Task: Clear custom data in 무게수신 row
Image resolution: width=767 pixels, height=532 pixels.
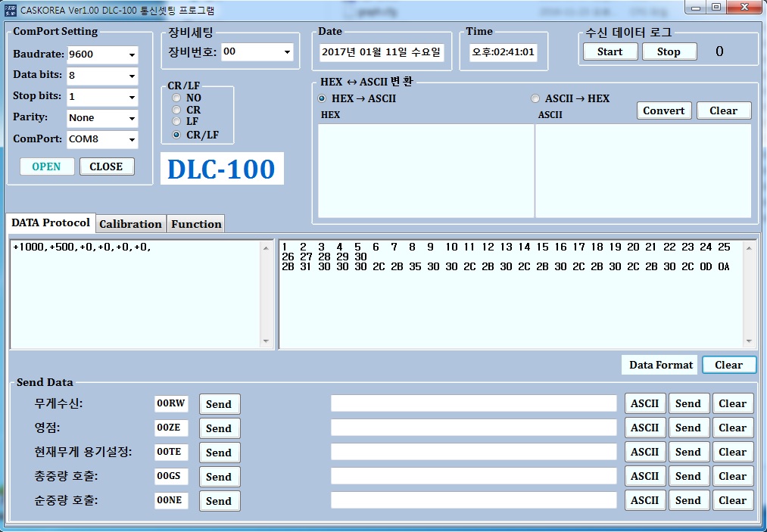Action: (733, 404)
